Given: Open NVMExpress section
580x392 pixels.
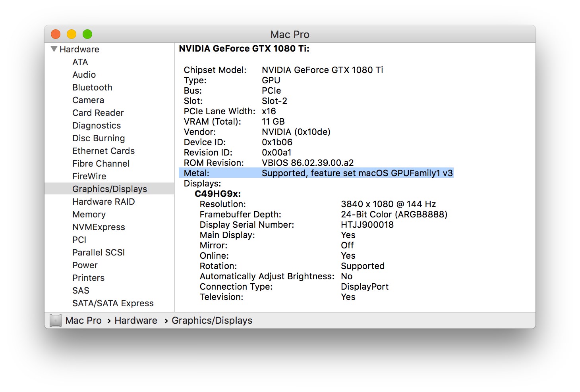Looking at the screenshot, I should pos(99,227).
